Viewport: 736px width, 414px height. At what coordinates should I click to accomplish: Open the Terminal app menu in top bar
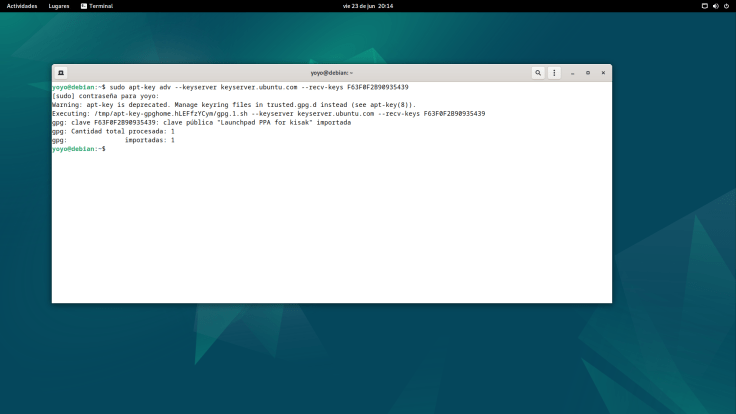(x=96, y=6)
